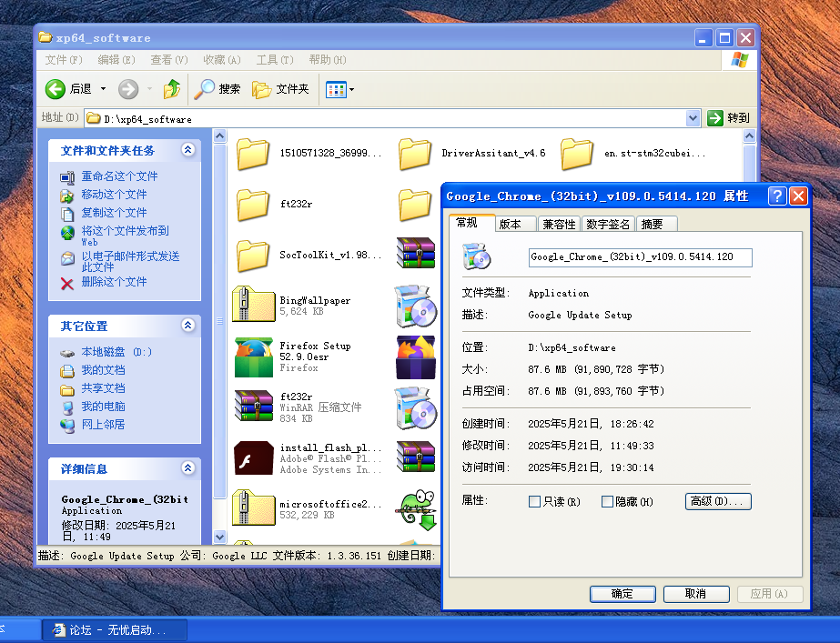
Task: Open 共享文档 location
Action: 103,388
